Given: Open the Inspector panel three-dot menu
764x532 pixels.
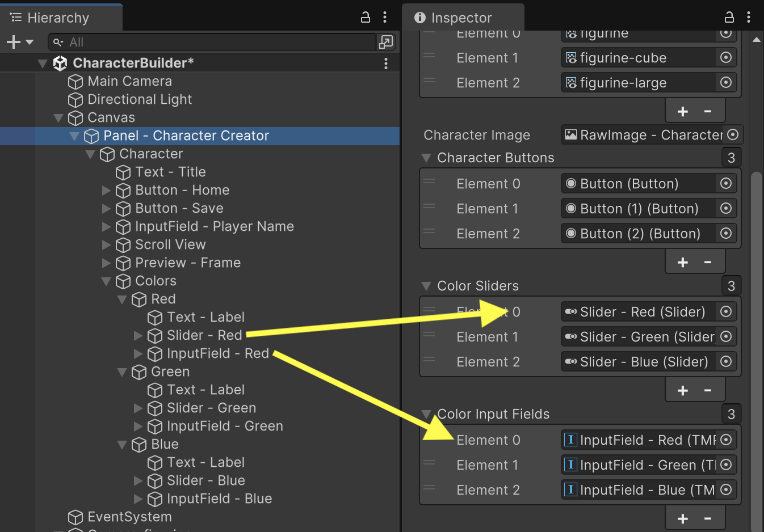Looking at the screenshot, I should (749, 18).
